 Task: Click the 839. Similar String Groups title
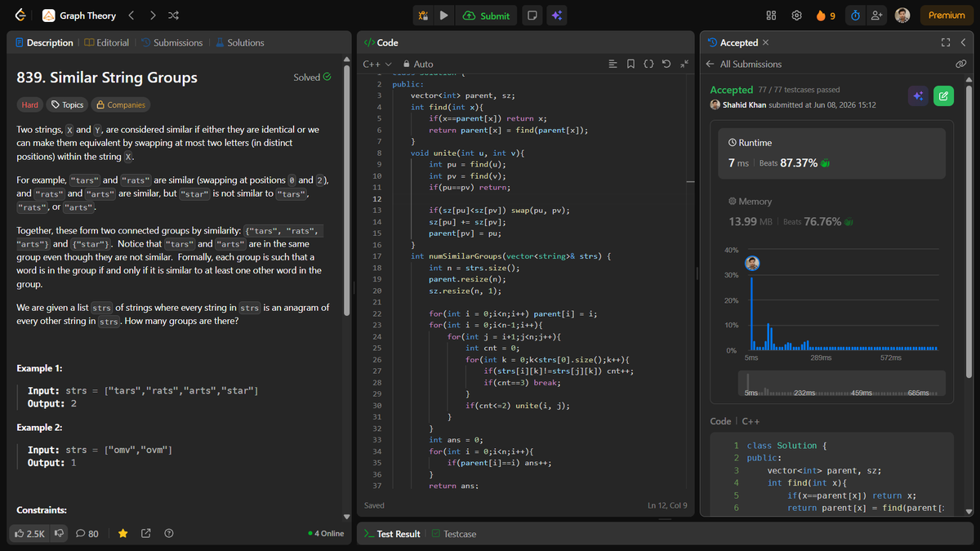coord(107,78)
